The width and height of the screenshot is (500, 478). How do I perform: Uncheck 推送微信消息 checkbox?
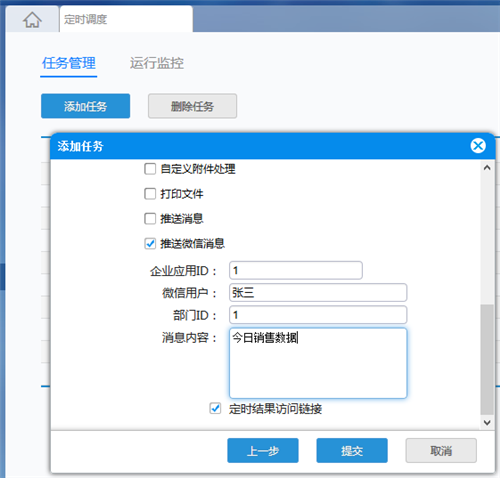(150, 244)
